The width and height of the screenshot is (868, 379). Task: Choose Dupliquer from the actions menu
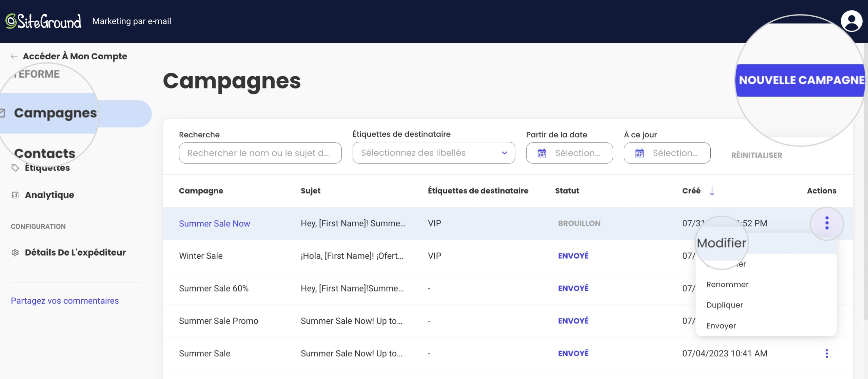click(x=725, y=305)
